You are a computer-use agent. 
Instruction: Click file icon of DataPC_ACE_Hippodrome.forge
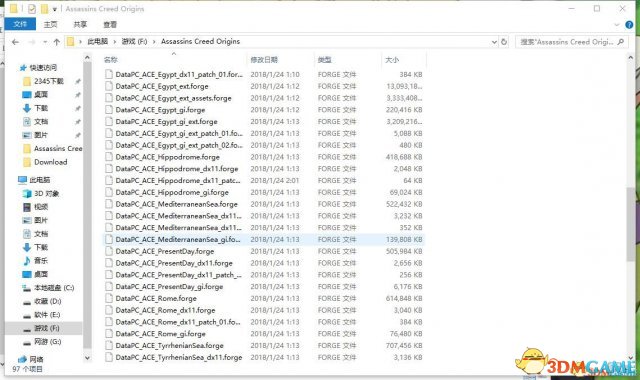click(109, 157)
